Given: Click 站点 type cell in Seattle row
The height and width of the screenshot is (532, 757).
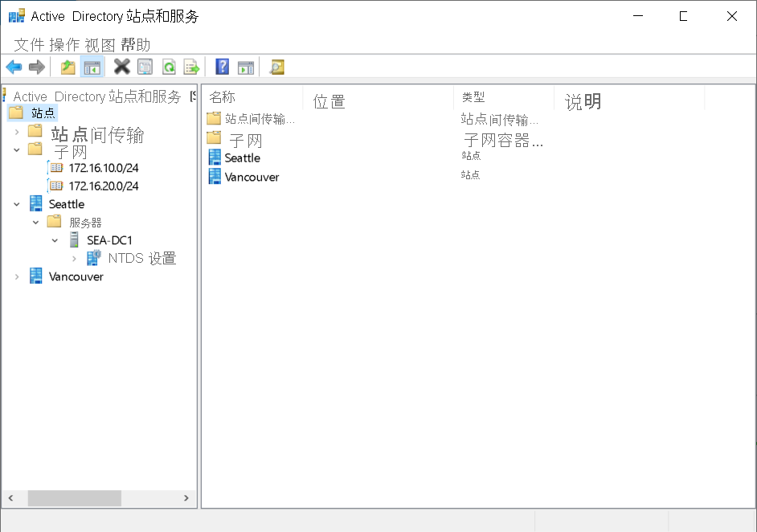Looking at the screenshot, I should coord(471,155).
